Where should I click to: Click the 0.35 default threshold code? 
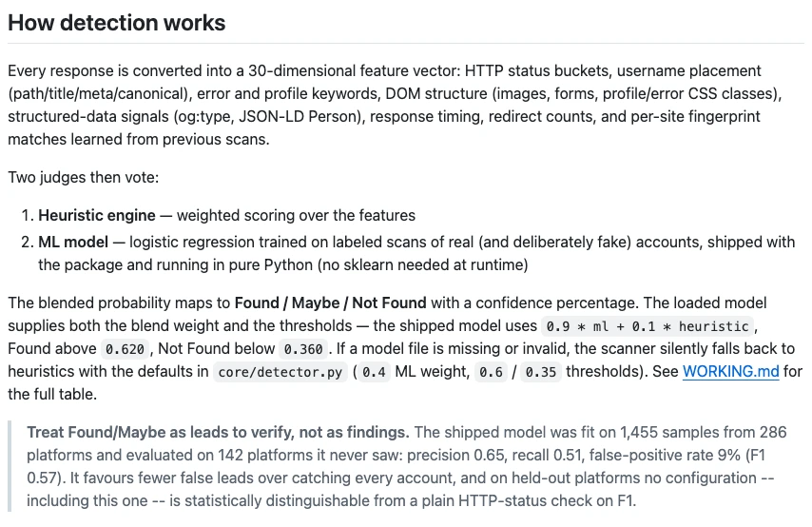[x=541, y=372]
